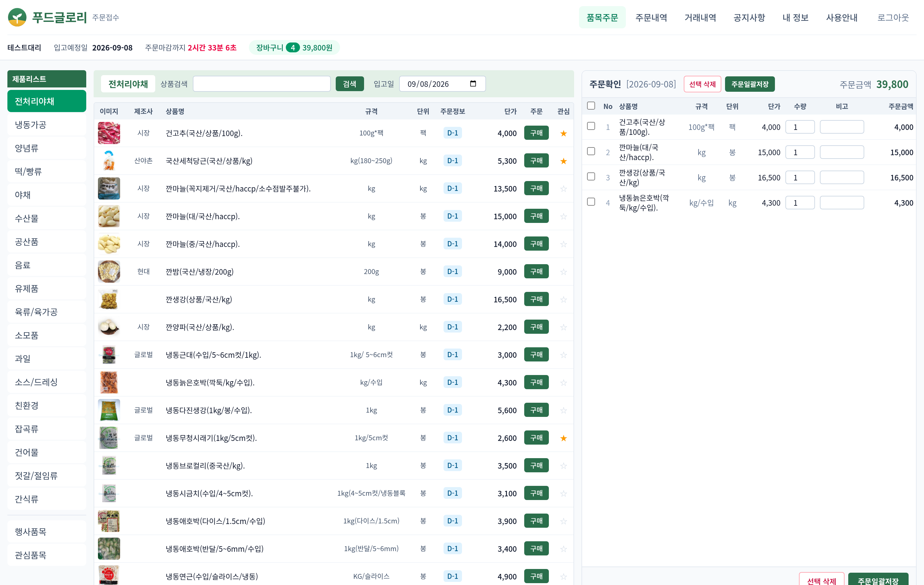Viewport: 924px width, 585px height.
Task: Focus the 상품검색 input field
Action: (x=262, y=84)
